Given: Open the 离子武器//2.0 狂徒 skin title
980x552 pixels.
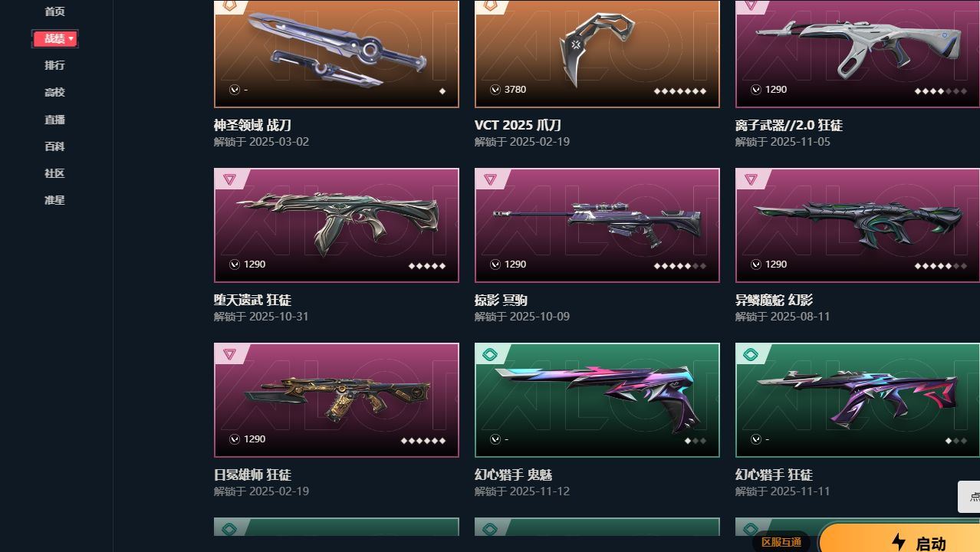Looking at the screenshot, I should point(789,125).
